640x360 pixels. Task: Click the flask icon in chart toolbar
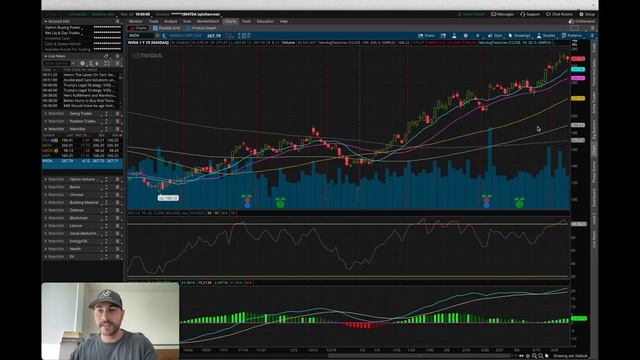pos(454,36)
